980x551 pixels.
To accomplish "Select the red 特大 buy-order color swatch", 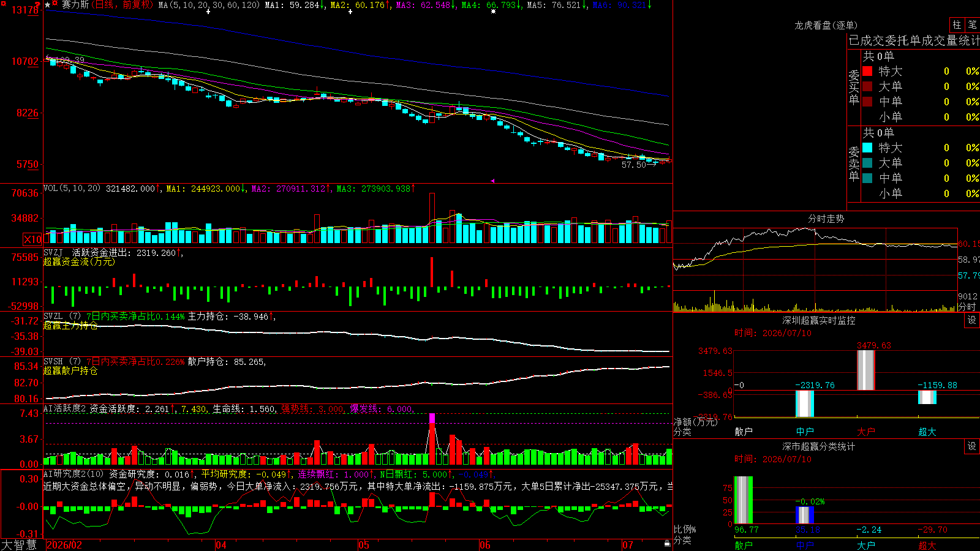I will point(867,71).
